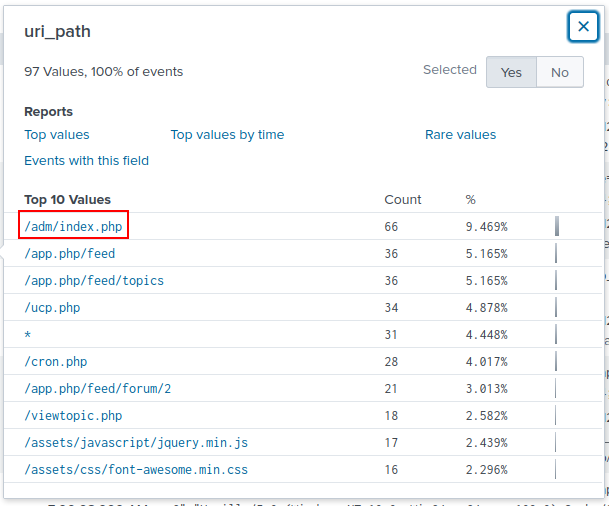609x506 pixels.
Task: Select the /app.php/feed/topics value
Action: tap(94, 281)
